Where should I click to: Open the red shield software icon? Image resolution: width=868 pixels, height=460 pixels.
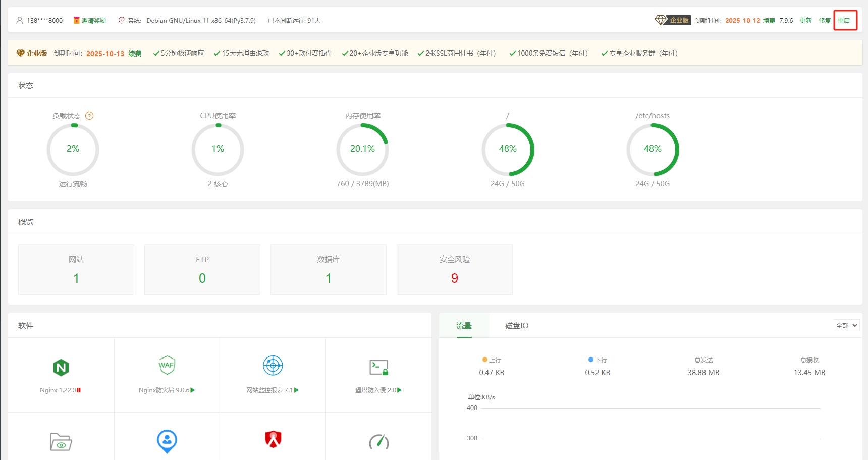pos(273,439)
